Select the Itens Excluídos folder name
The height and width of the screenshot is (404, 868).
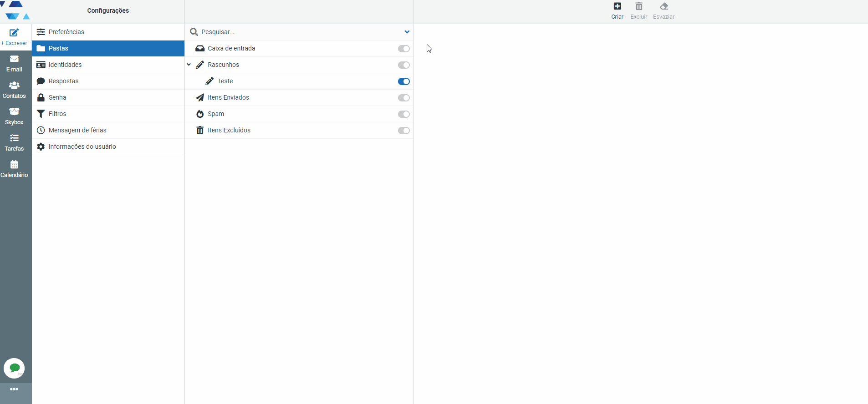click(x=229, y=130)
